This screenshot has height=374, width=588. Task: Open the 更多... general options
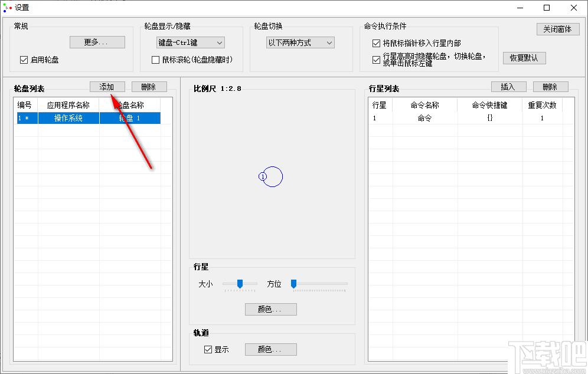pyautogui.click(x=97, y=42)
